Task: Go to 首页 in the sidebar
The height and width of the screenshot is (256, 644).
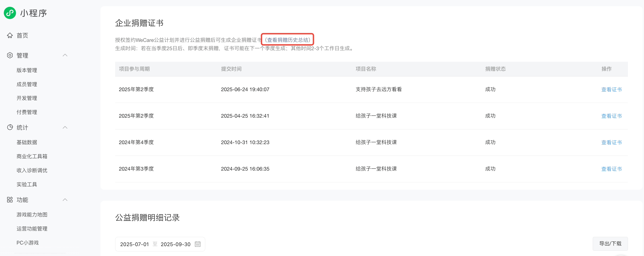Action: (x=22, y=35)
